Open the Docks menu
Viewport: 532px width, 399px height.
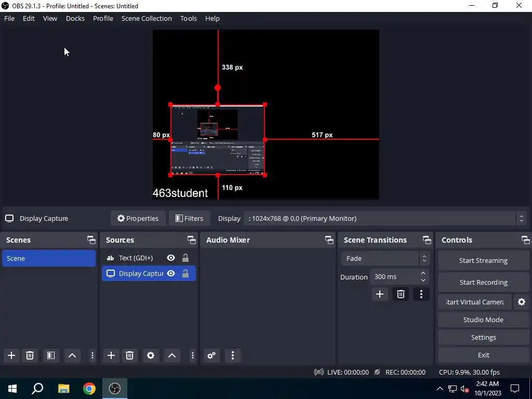[75, 18]
